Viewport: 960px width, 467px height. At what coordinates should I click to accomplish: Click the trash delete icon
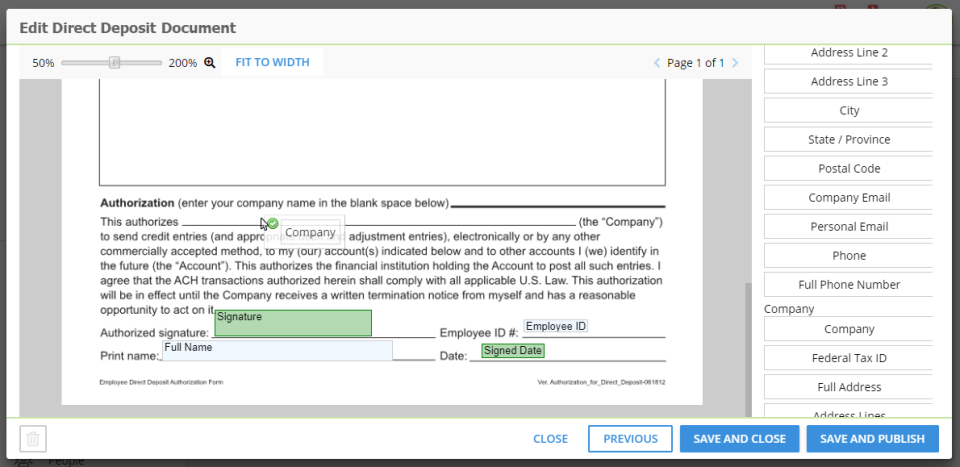click(33, 439)
